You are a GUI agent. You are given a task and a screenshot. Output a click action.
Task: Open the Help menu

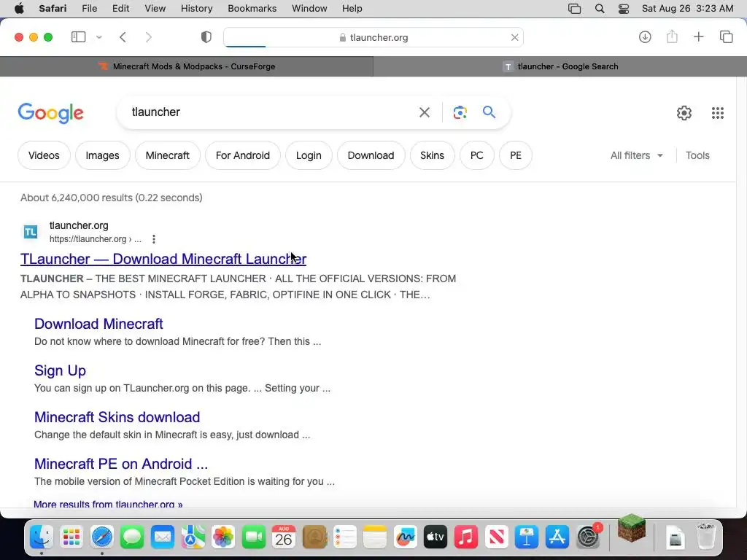(352, 9)
